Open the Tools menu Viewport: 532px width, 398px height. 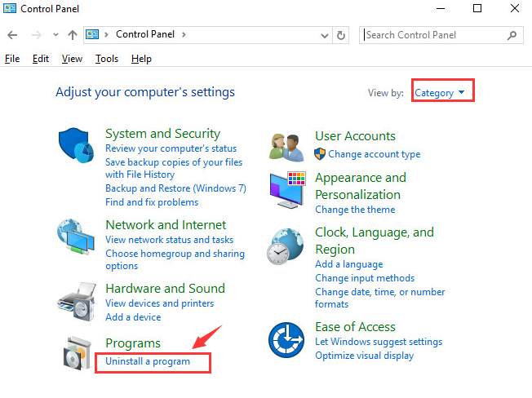(107, 59)
